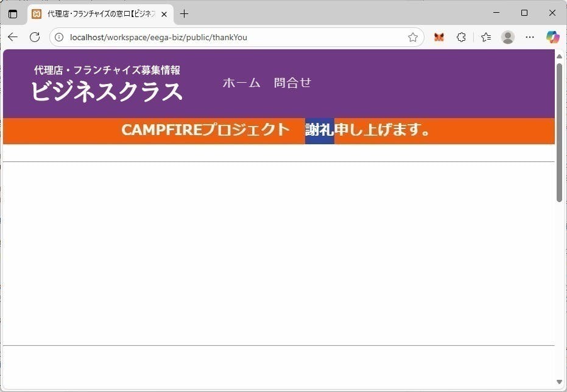Open the MetaMask fox extension
The height and width of the screenshot is (392, 567).
click(439, 37)
